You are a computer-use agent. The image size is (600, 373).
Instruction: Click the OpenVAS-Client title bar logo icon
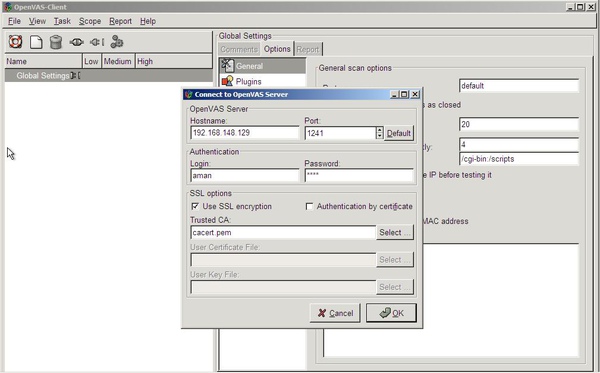(8, 7)
